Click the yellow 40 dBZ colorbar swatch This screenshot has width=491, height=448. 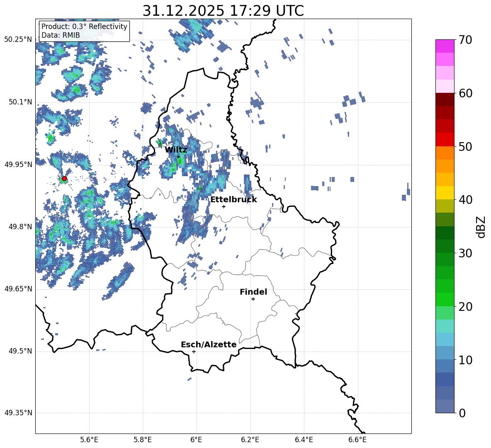coord(445,193)
